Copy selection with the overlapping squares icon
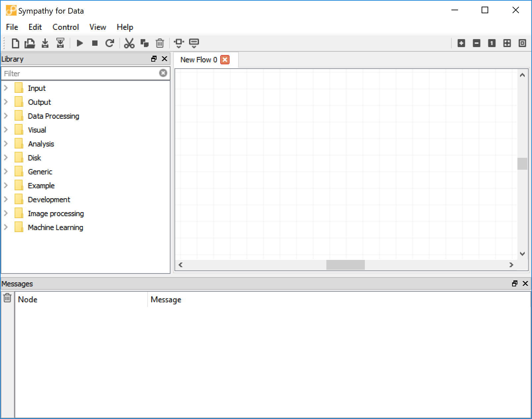This screenshot has height=419, width=532. (145, 43)
